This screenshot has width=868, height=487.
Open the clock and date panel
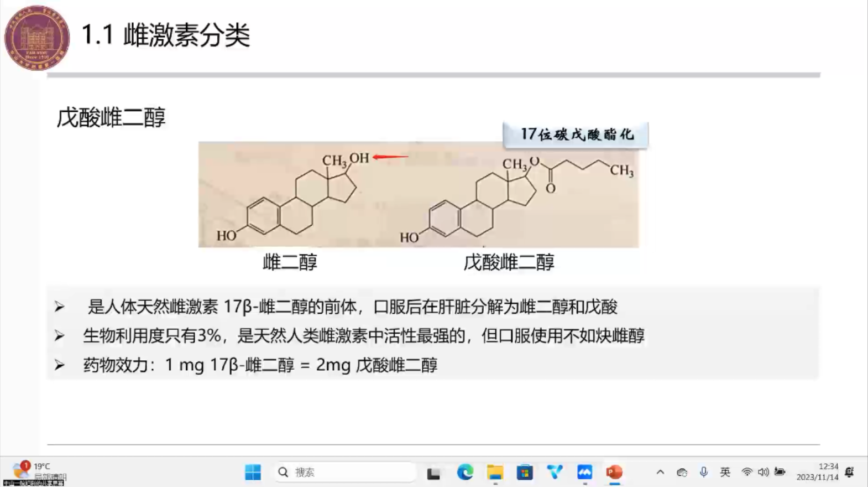coord(817,472)
